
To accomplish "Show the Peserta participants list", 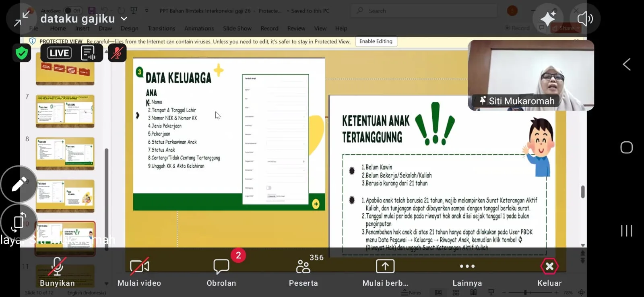I will tap(303, 272).
